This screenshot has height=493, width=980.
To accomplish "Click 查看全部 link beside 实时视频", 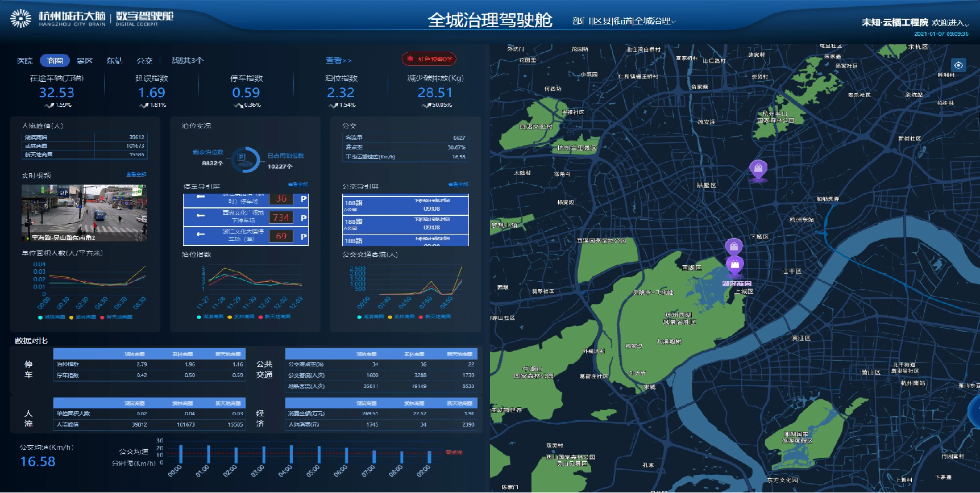I will point(136,174).
